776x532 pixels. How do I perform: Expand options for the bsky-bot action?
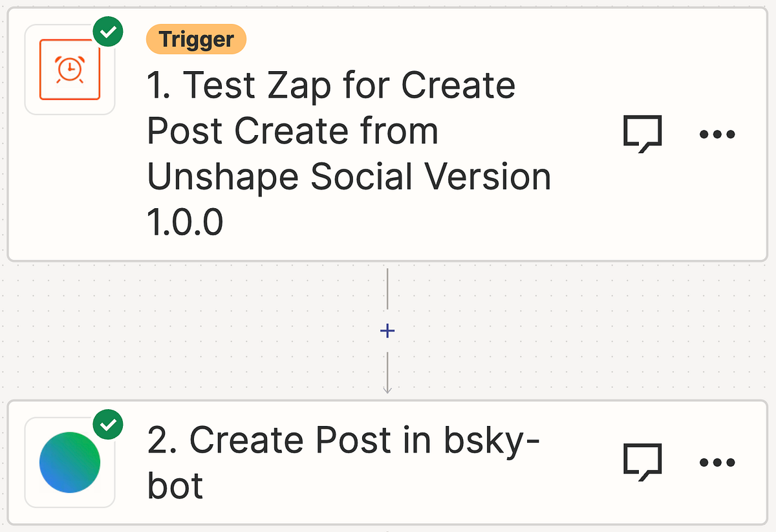click(x=717, y=462)
